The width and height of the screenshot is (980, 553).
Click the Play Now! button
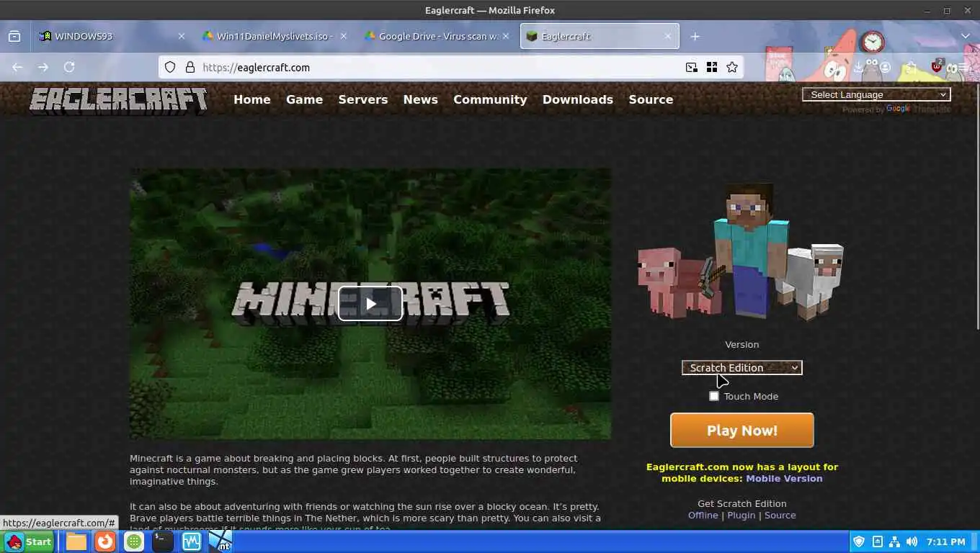coord(742,431)
